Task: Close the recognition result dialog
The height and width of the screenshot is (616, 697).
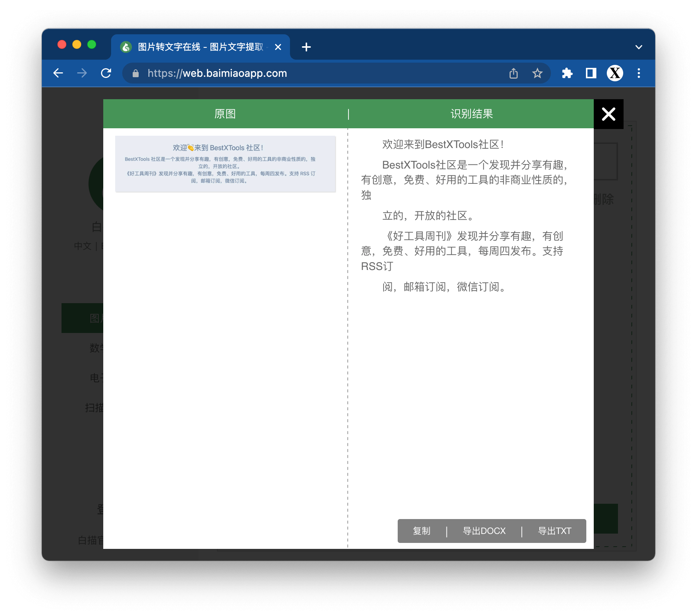Action: click(609, 114)
